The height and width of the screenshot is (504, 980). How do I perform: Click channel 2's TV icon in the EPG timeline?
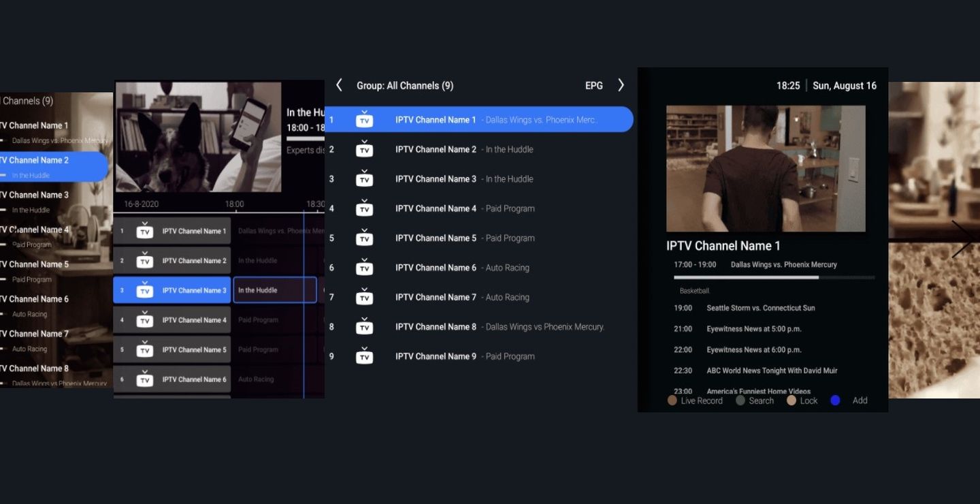point(144,260)
